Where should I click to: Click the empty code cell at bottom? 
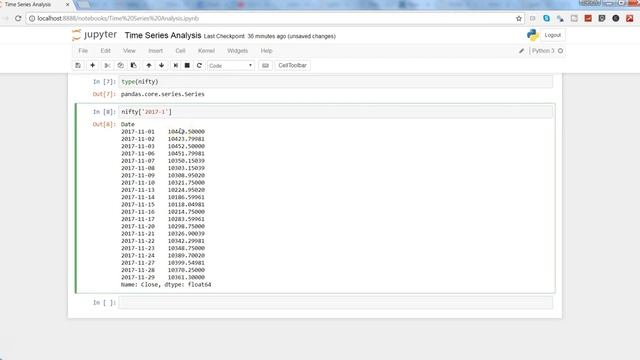(336, 303)
